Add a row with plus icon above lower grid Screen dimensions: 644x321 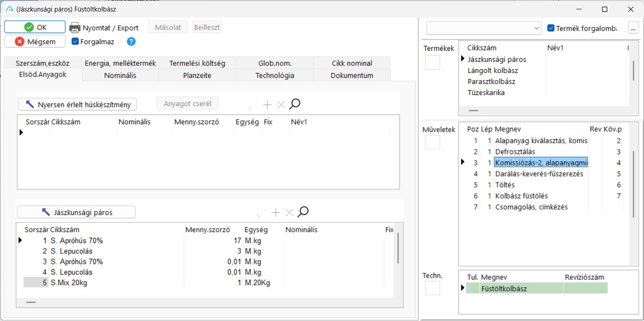(x=276, y=213)
